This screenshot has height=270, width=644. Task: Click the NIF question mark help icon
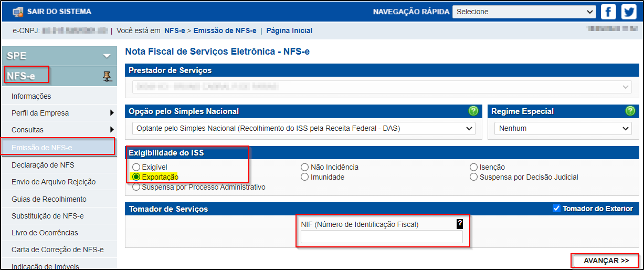[x=460, y=224]
